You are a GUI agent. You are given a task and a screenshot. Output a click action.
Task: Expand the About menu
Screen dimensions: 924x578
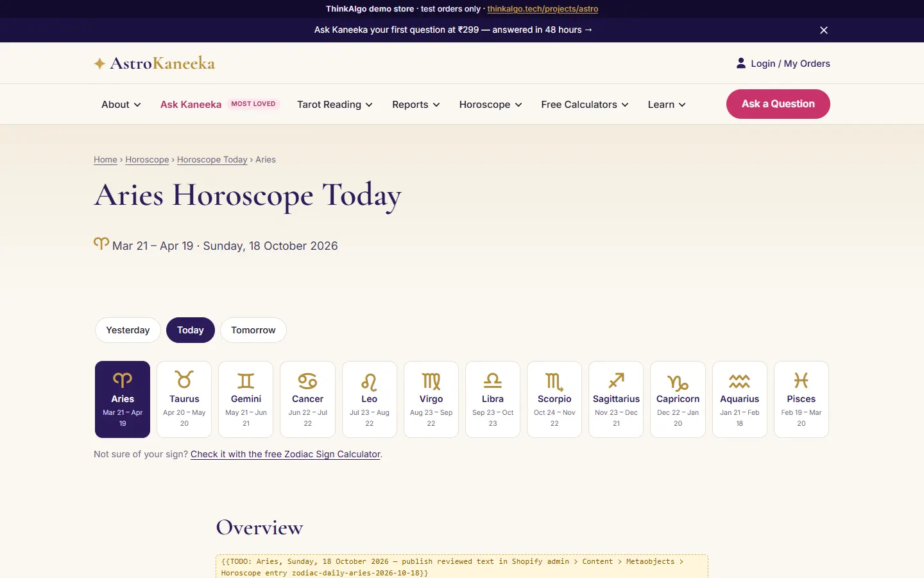pyautogui.click(x=121, y=105)
